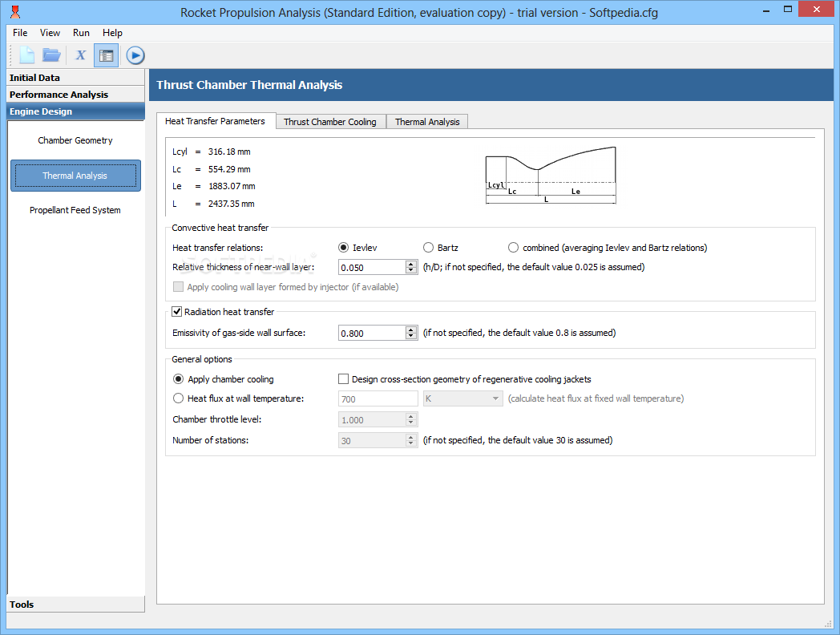The image size is (840, 635).
Task: Click the L value 2437.35 mm
Action: 232,204
